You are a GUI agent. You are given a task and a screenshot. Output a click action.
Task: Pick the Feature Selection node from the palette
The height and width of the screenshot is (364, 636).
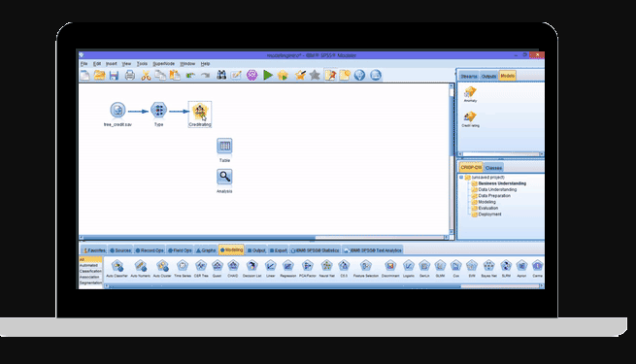coord(365,268)
